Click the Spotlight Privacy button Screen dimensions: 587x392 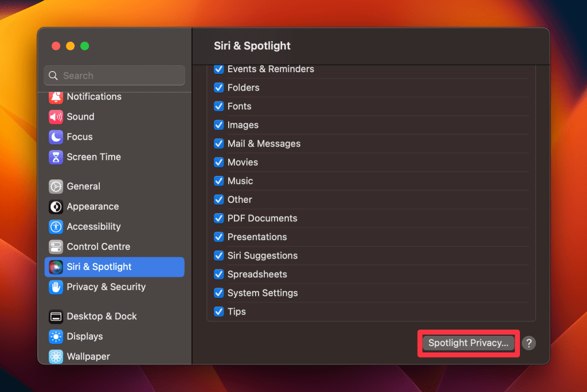(468, 343)
